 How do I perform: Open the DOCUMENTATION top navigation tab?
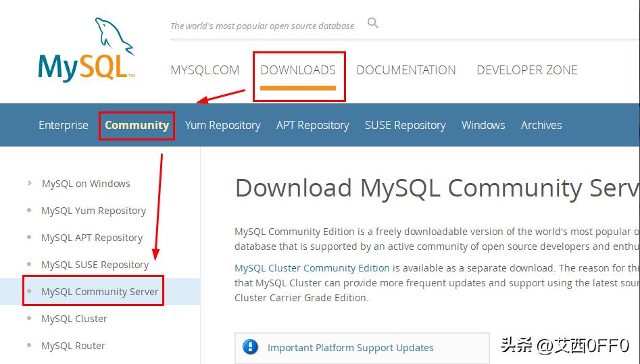[x=406, y=70]
